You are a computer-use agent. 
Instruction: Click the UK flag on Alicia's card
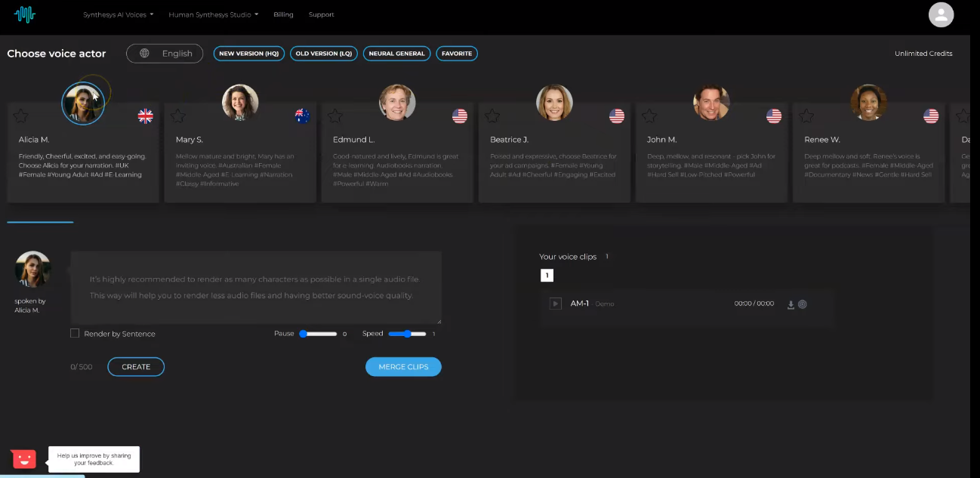click(x=145, y=116)
